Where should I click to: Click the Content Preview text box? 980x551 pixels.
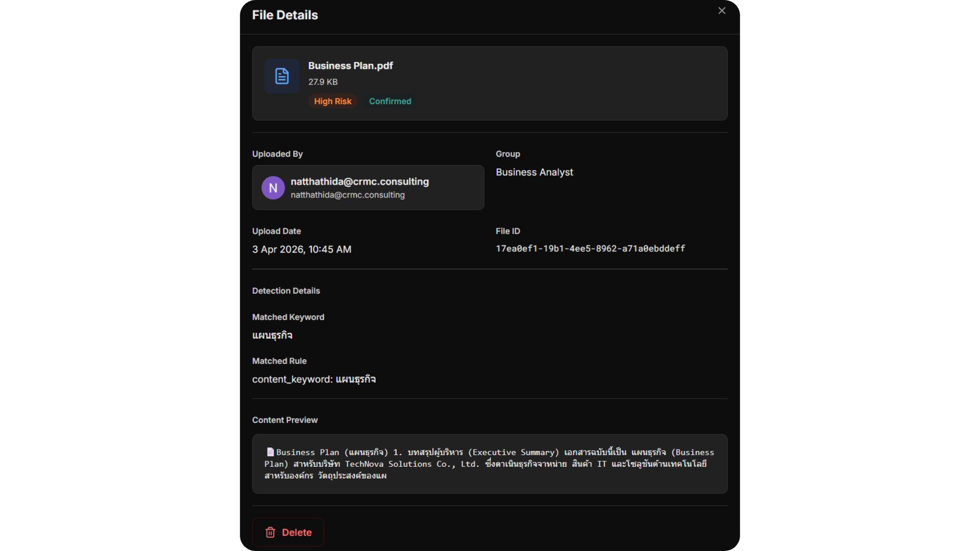tap(489, 464)
